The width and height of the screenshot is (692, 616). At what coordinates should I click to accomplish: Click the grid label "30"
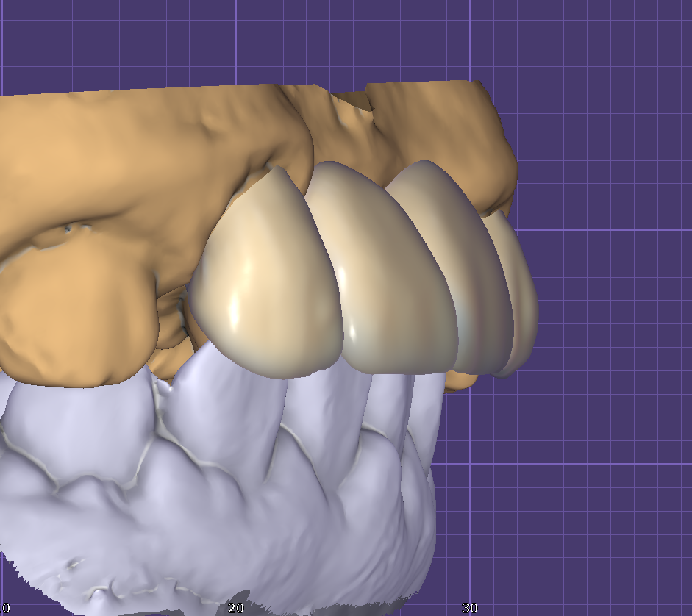[x=470, y=608]
